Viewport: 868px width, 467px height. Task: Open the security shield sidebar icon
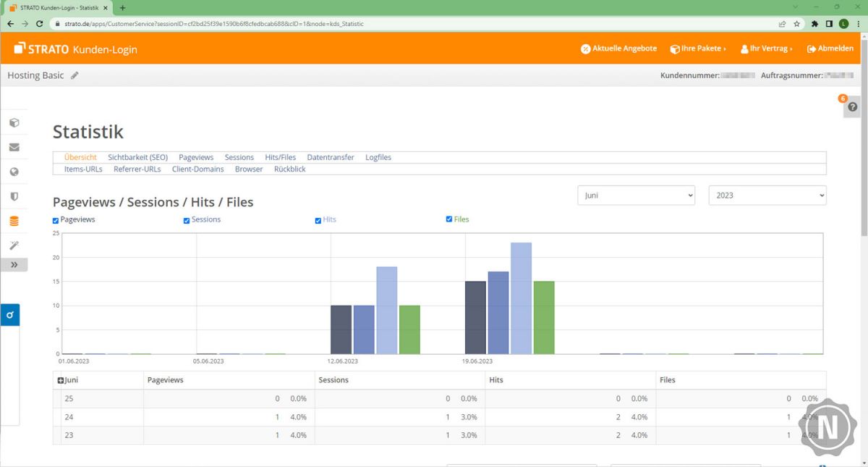coord(14,196)
